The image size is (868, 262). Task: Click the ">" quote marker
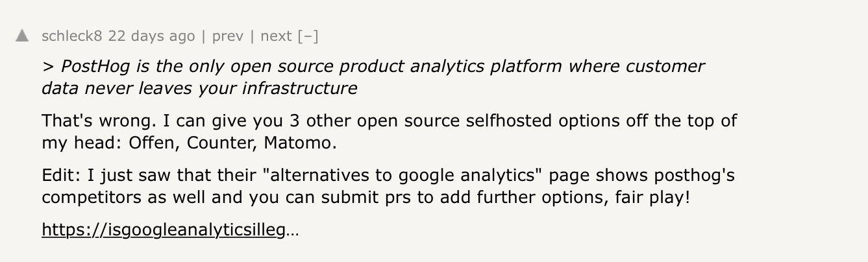pos(47,66)
